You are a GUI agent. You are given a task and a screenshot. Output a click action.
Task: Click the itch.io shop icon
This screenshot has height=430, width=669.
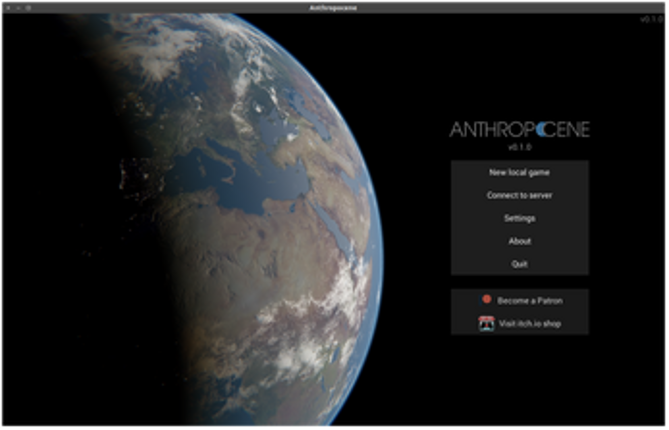tap(486, 324)
